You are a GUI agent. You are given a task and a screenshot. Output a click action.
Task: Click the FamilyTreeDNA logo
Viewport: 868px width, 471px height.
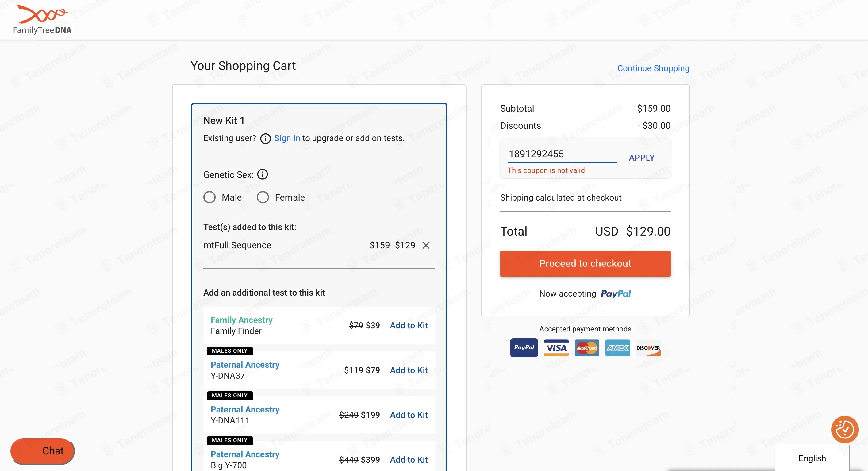42,19
